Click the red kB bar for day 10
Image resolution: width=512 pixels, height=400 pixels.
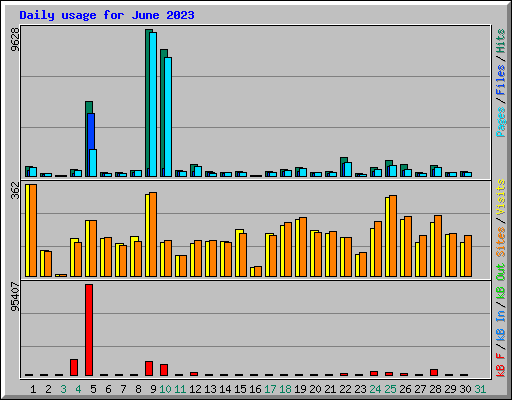164,370
